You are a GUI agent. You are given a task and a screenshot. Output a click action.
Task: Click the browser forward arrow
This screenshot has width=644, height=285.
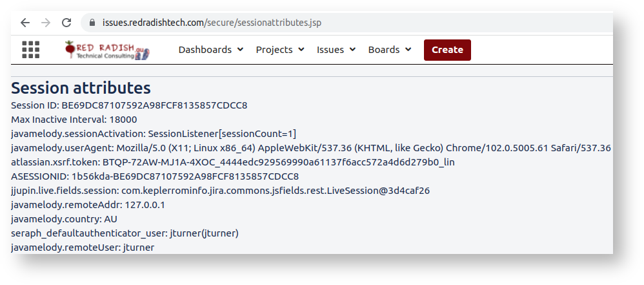[x=46, y=23]
